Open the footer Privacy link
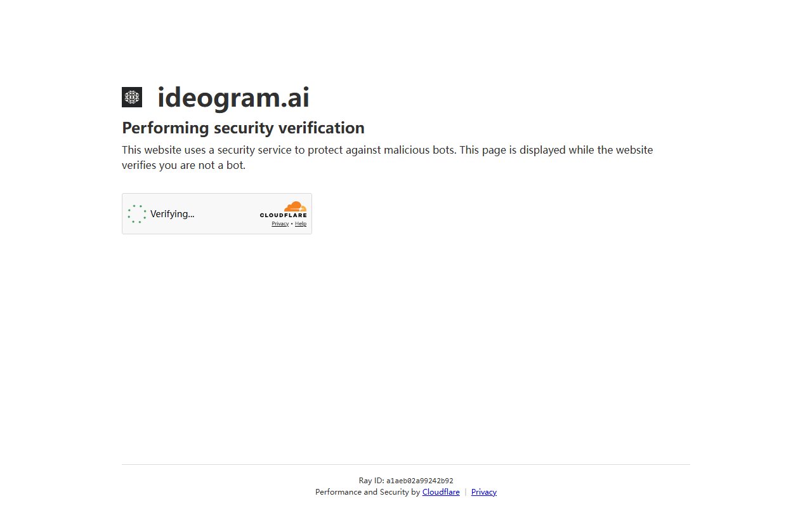This screenshot has height=508, width=812. coord(484,492)
